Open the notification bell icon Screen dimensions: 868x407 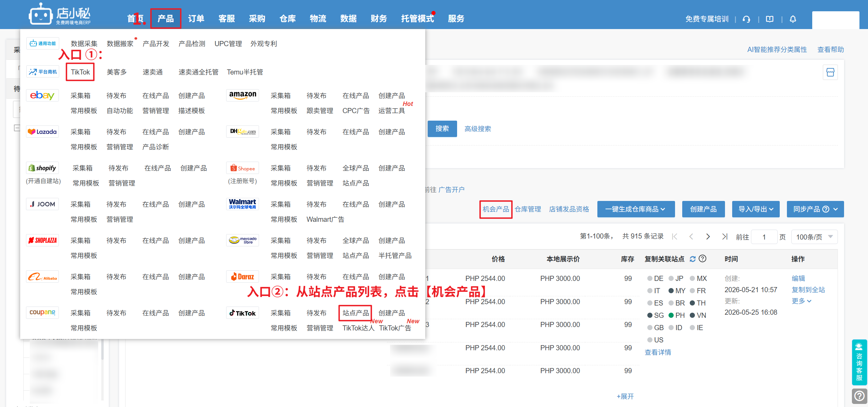coord(793,19)
